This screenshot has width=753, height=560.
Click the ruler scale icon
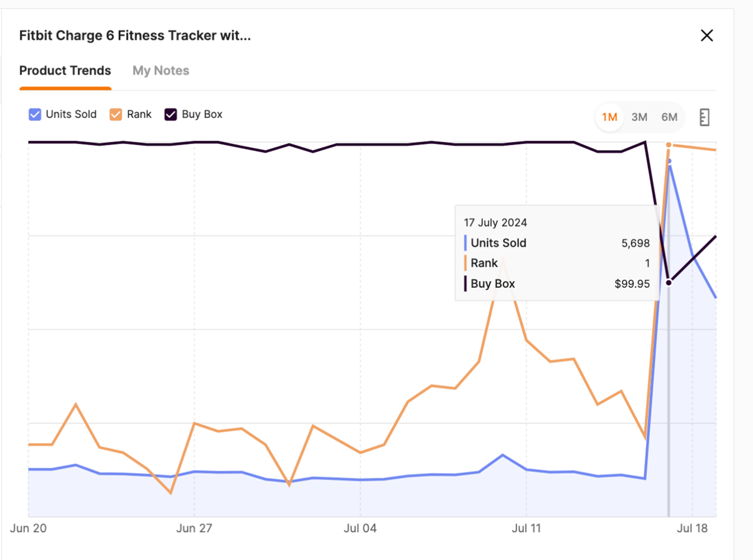(704, 117)
